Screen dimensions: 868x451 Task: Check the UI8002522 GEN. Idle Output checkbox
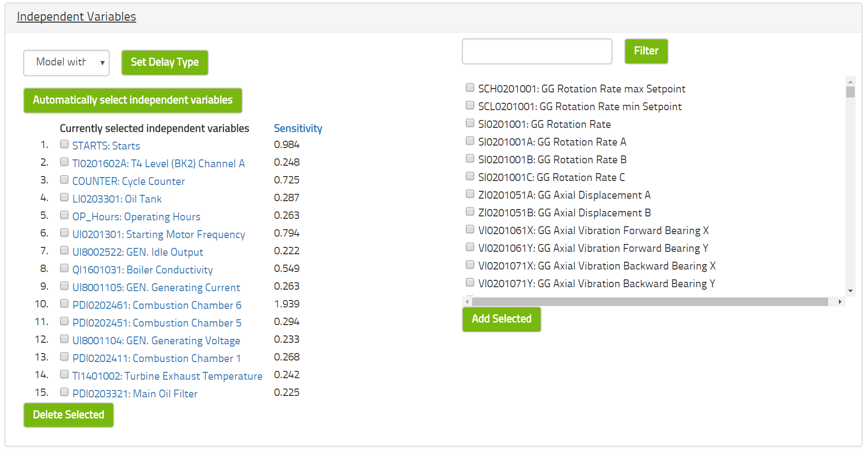pyautogui.click(x=64, y=250)
